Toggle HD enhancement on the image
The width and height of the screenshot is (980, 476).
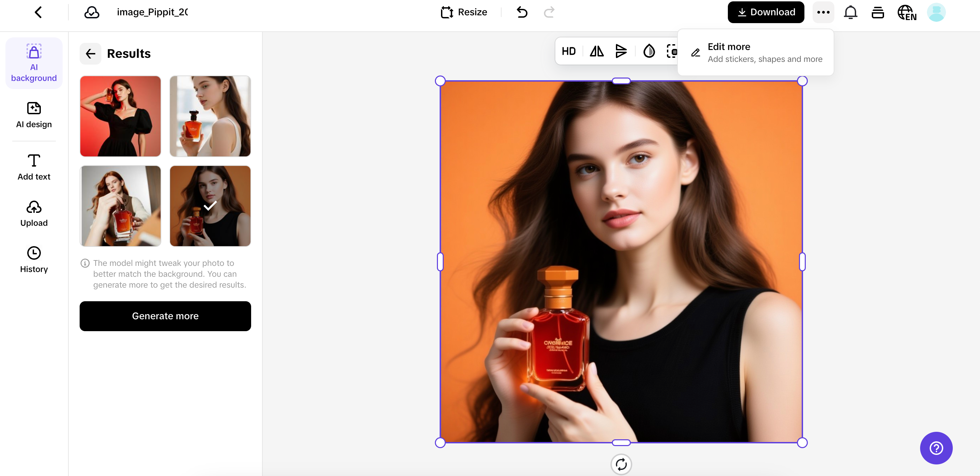click(x=569, y=51)
